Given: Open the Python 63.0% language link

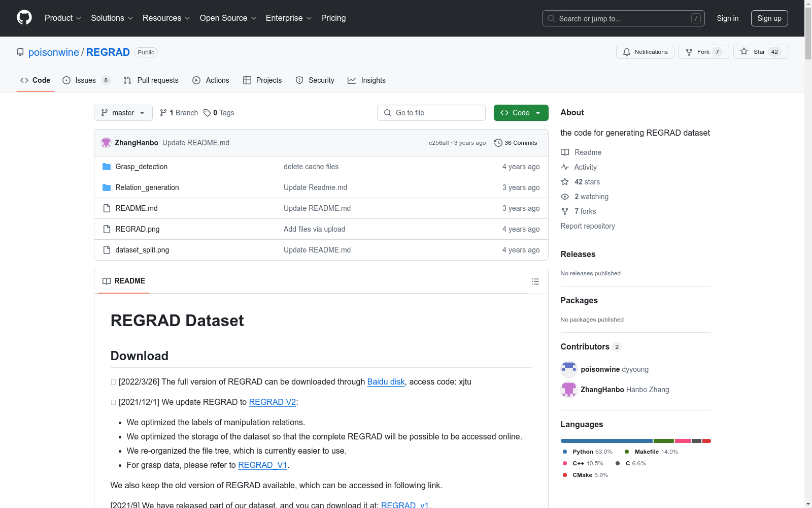Looking at the screenshot, I should click(588, 452).
